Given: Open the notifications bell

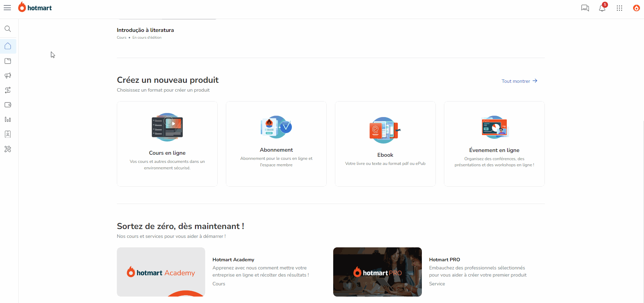Looking at the screenshot, I should tap(602, 8).
